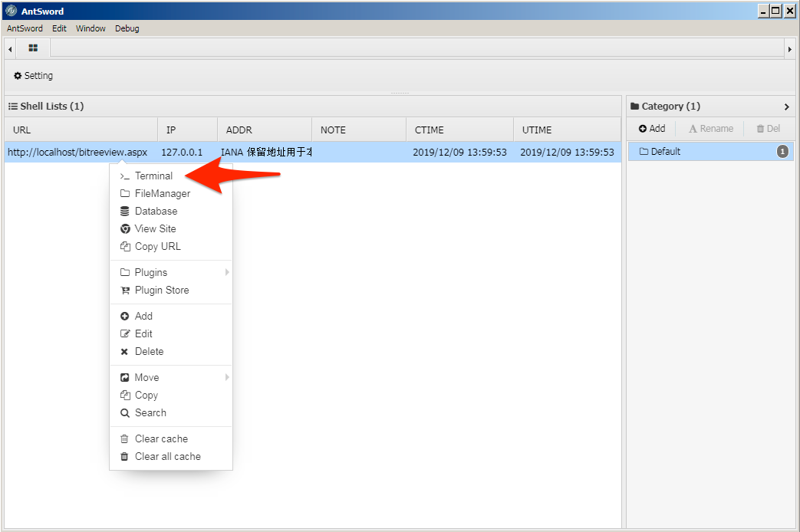Click the Plugins folder icon
Image resolution: width=800 pixels, height=532 pixels.
point(124,272)
